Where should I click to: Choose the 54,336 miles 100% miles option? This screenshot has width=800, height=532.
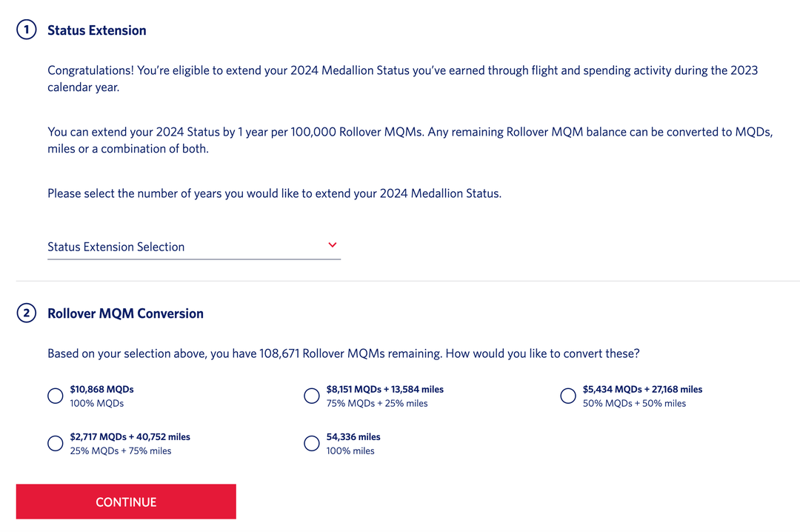click(x=311, y=443)
